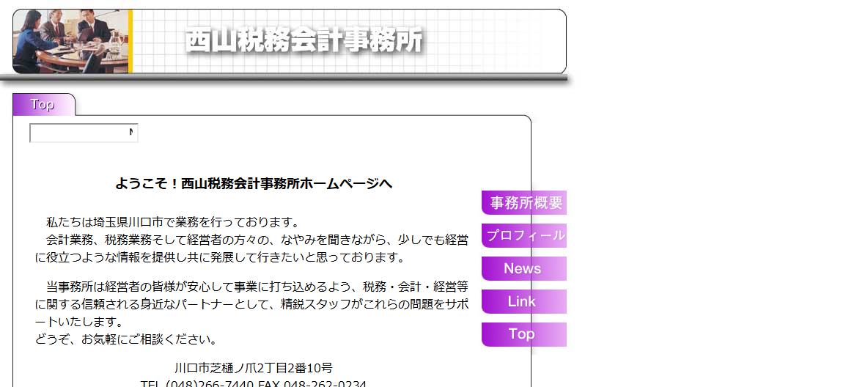Click the office meeting header photo
The height and width of the screenshot is (387, 868).
point(72,42)
